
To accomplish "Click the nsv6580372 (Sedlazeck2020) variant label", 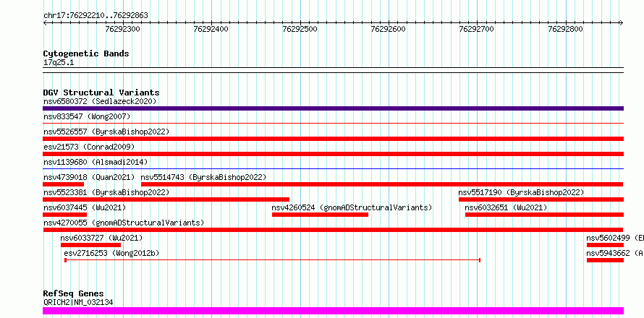I will (100, 101).
